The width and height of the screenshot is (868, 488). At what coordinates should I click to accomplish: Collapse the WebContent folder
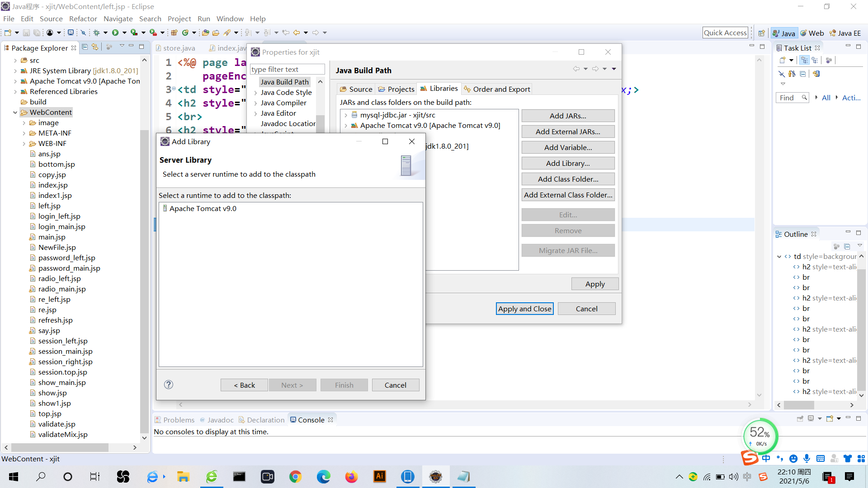[x=15, y=113]
